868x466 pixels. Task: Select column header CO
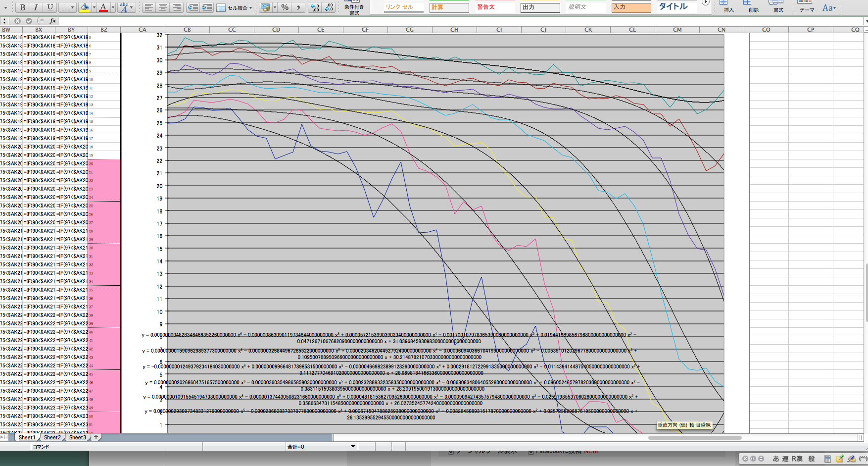[766, 30]
